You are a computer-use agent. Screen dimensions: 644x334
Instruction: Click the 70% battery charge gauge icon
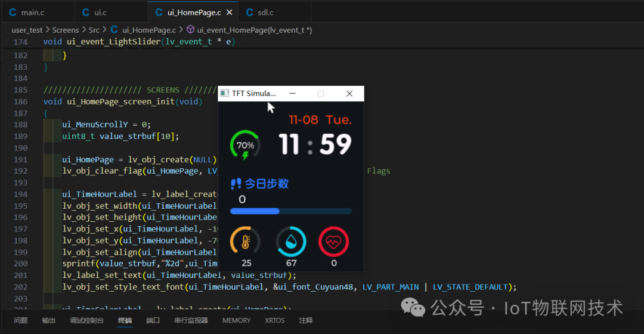pos(245,145)
